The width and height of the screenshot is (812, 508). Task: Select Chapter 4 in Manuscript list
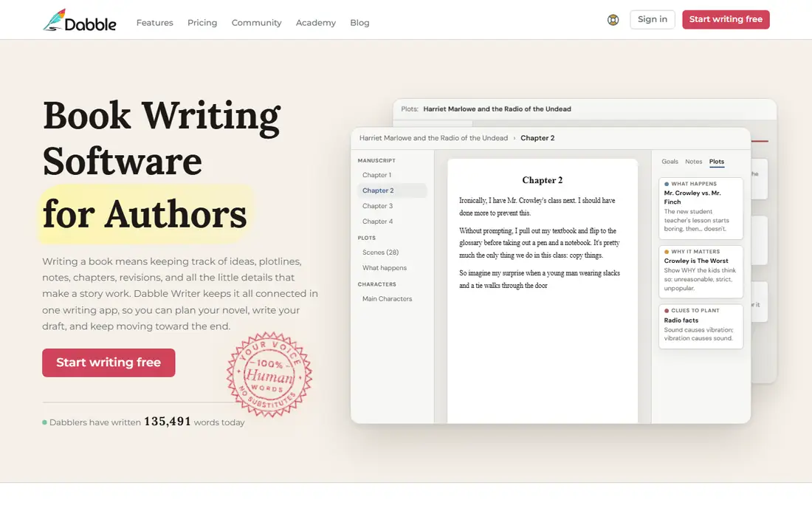[377, 222]
